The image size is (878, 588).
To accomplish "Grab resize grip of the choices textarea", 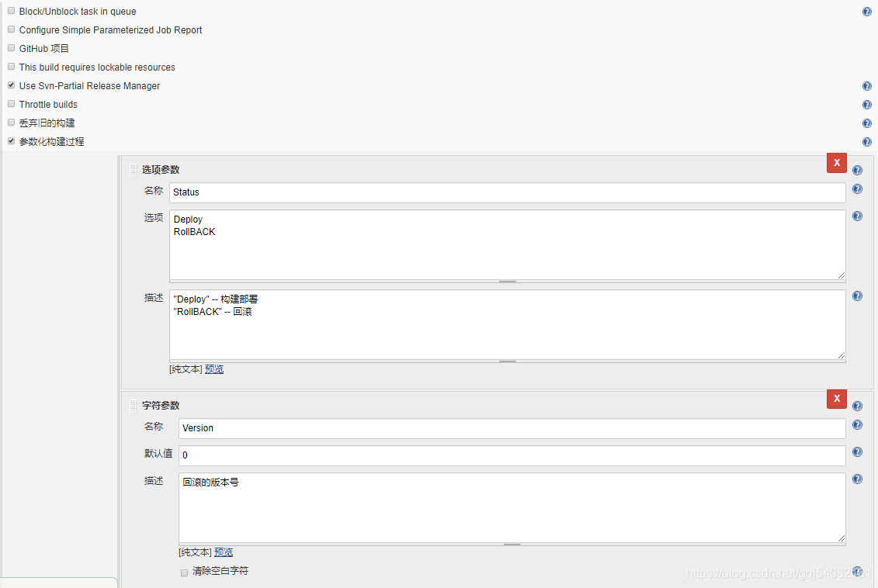I will click(x=841, y=275).
